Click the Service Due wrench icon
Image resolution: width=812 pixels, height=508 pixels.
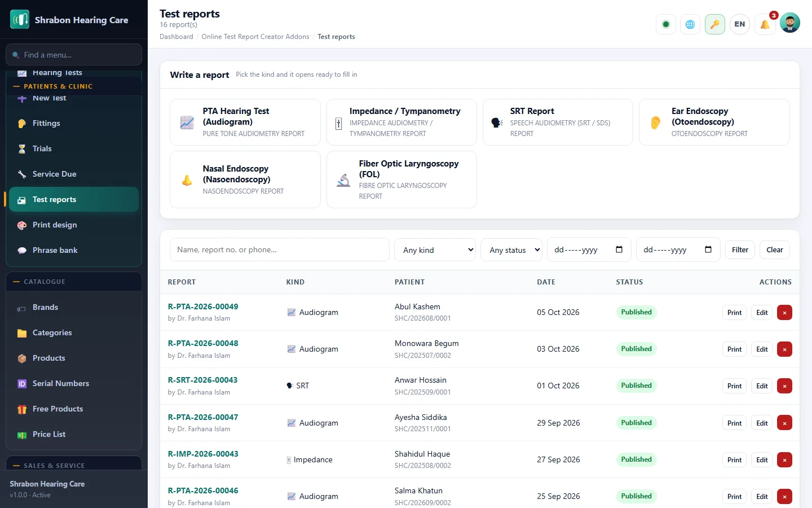tap(22, 174)
